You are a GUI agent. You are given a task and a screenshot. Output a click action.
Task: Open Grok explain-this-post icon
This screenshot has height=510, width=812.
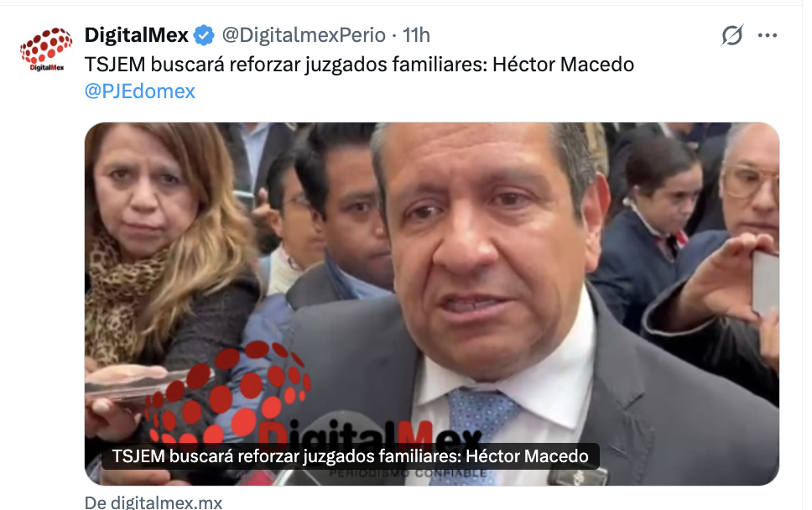tap(732, 35)
